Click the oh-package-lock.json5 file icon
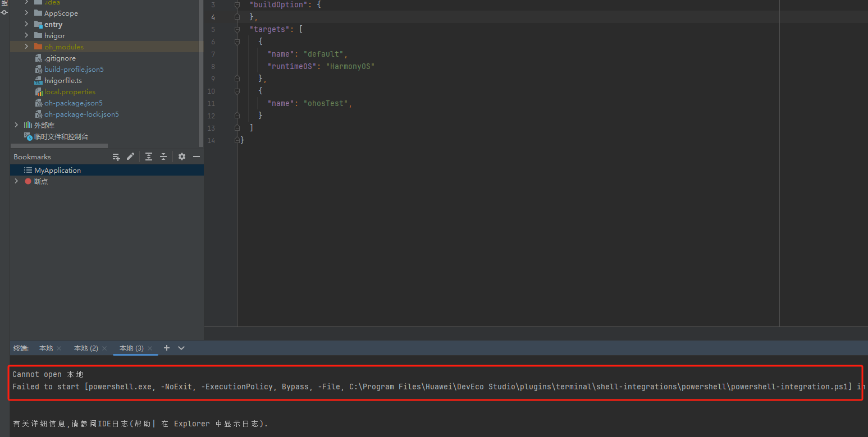This screenshot has width=868, height=437. click(x=38, y=114)
